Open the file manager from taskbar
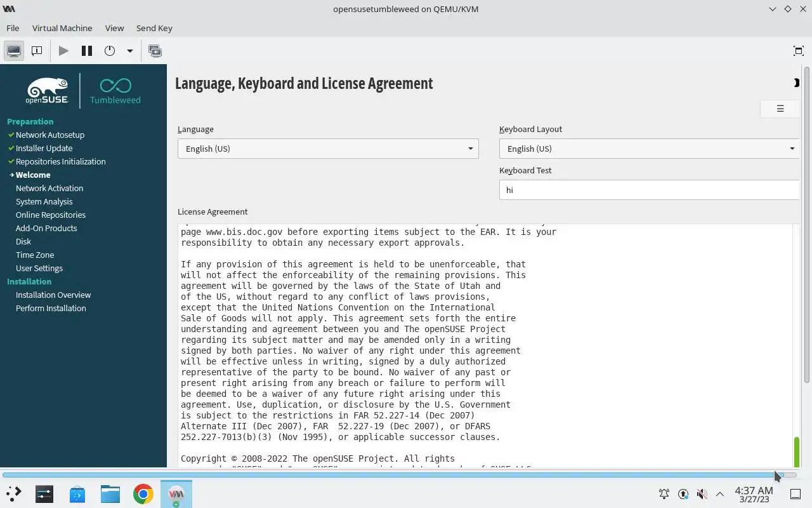 [110, 493]
